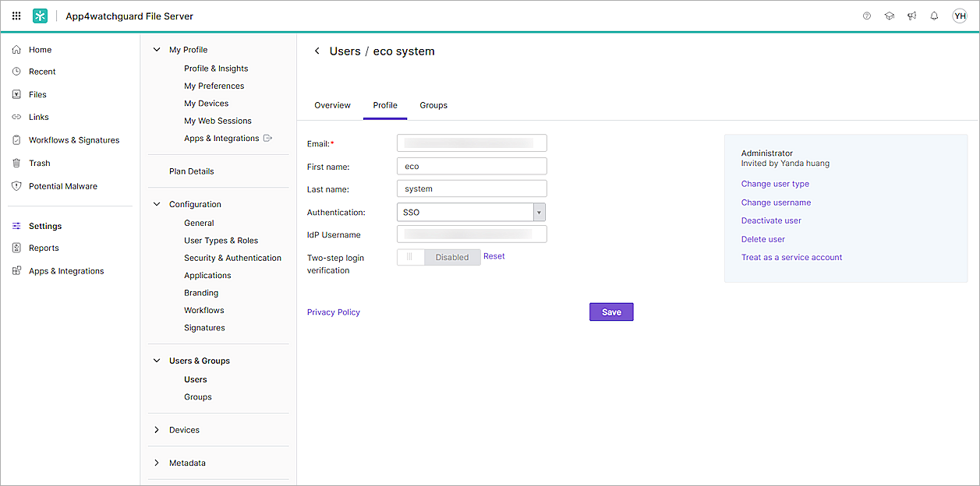This screenshot has width=980, height=486.
Task: Switch to the Groups tab
Action: (x=433, y=105)
